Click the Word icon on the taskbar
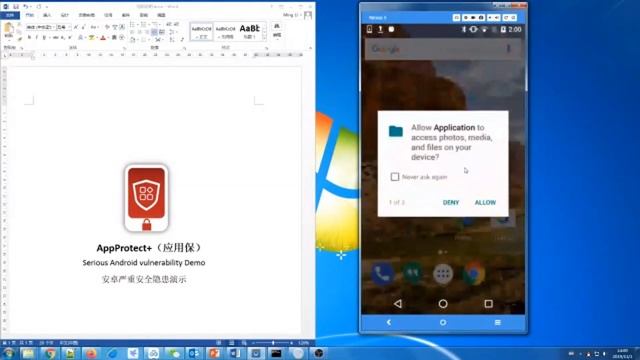Viewport: 640px width, 360px height. click(235, 353)
